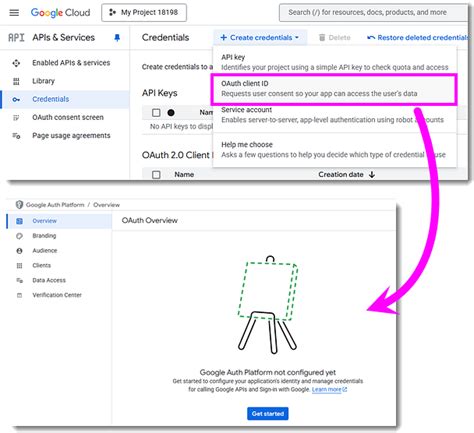Unpin APIs & Services with the pin icon
This screenshot has height=433, width=474.
pyautogui.click(x=117, y=38)
